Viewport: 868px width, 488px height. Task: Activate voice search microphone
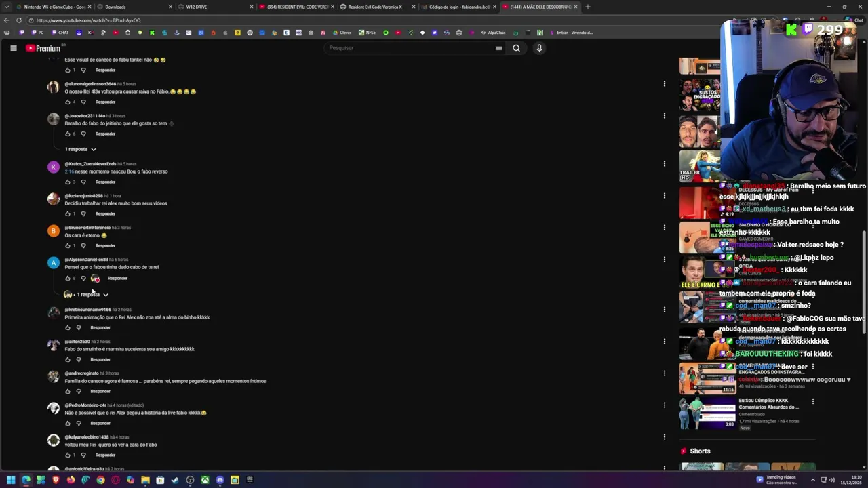click(539, 48)
